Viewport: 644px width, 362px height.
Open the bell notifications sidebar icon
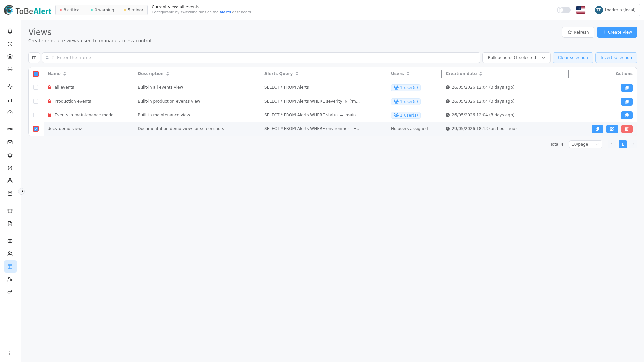pyautogui.click(x=10, y=31)
